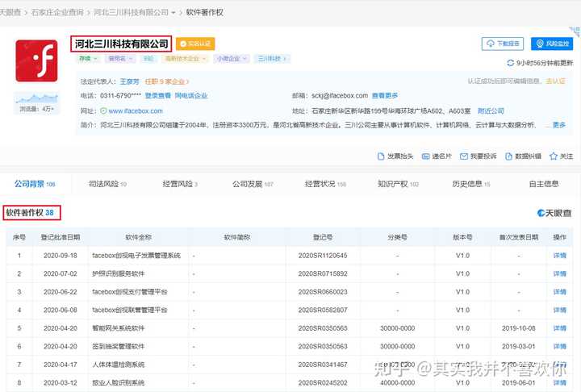Switch to the 经营风险 tab
This screenshot has height=392, width=581.
click(180, 184)
